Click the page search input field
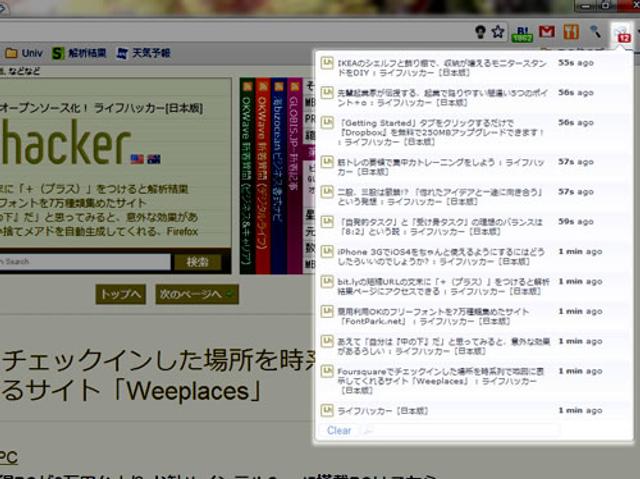 85,262
